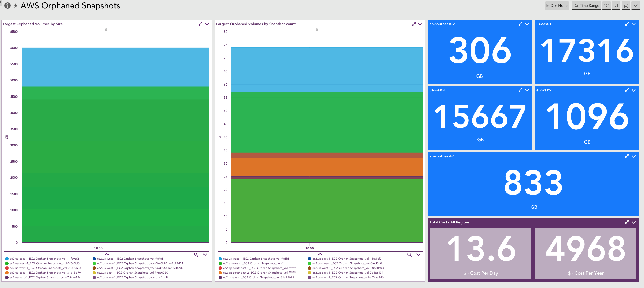This screenshot has width=644, height=288.
Task: Toggle vol-b1441c1f series in Size legend
Action: (130, 277)
